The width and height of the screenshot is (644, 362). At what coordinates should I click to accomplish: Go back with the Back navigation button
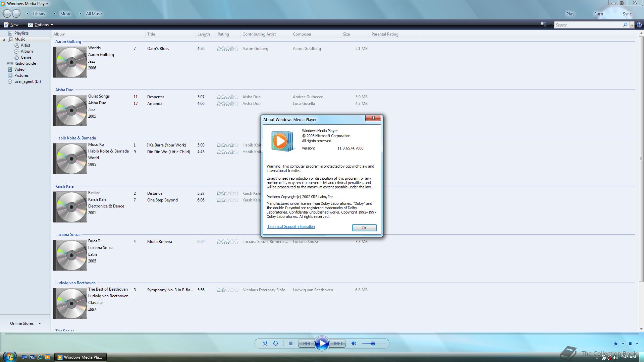tap(7, 13)
